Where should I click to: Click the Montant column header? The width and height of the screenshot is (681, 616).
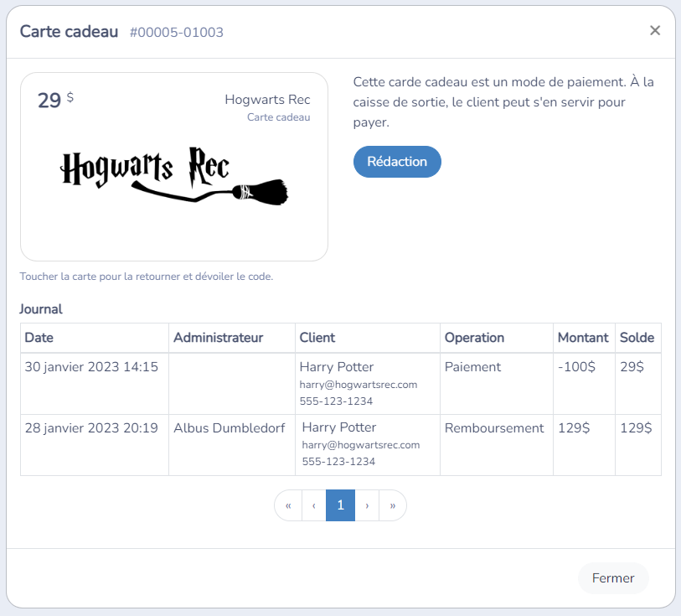[583, 338]
